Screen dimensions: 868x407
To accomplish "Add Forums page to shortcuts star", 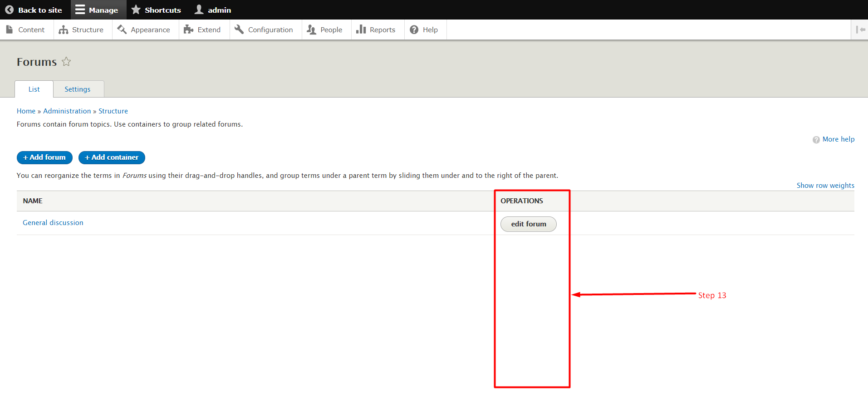I will pos(66,61).
